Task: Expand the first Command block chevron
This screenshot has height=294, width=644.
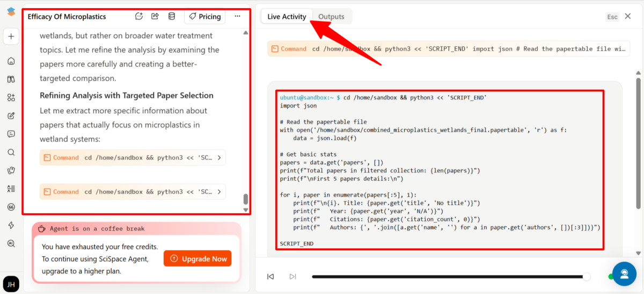Action: tap(218, 158)
